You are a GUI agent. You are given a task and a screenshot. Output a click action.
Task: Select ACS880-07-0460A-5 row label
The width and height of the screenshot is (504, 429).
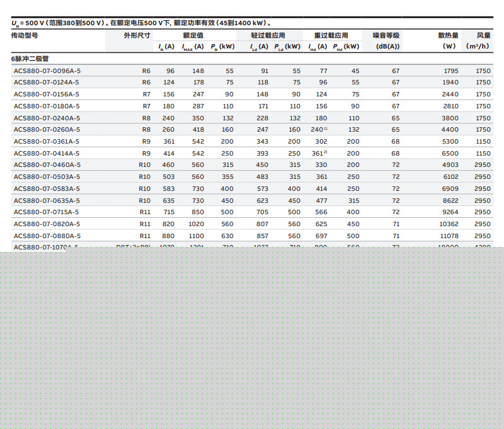click(47, 165)
